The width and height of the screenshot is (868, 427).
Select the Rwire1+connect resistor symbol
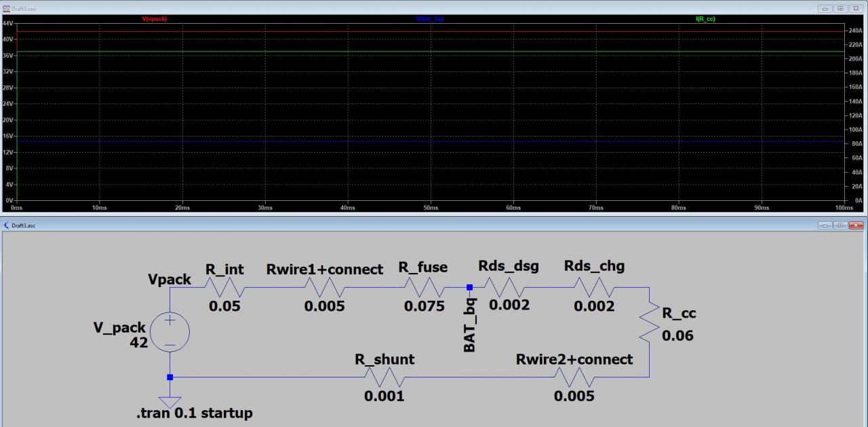tap(325, 288)
